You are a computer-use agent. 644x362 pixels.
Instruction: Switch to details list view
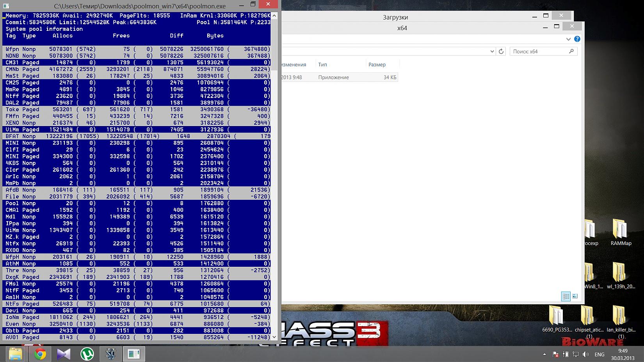566,296
